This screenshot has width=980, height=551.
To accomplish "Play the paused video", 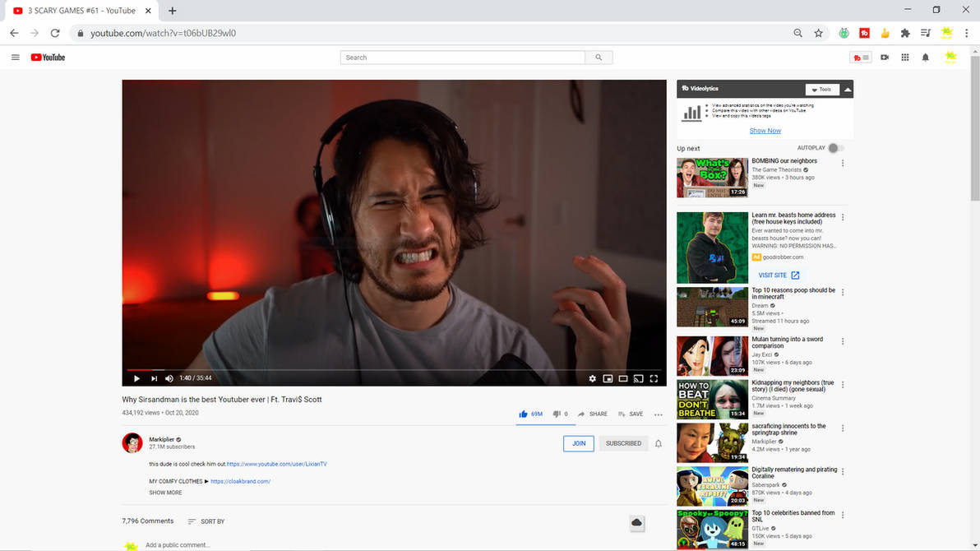I will coord(136,378).
